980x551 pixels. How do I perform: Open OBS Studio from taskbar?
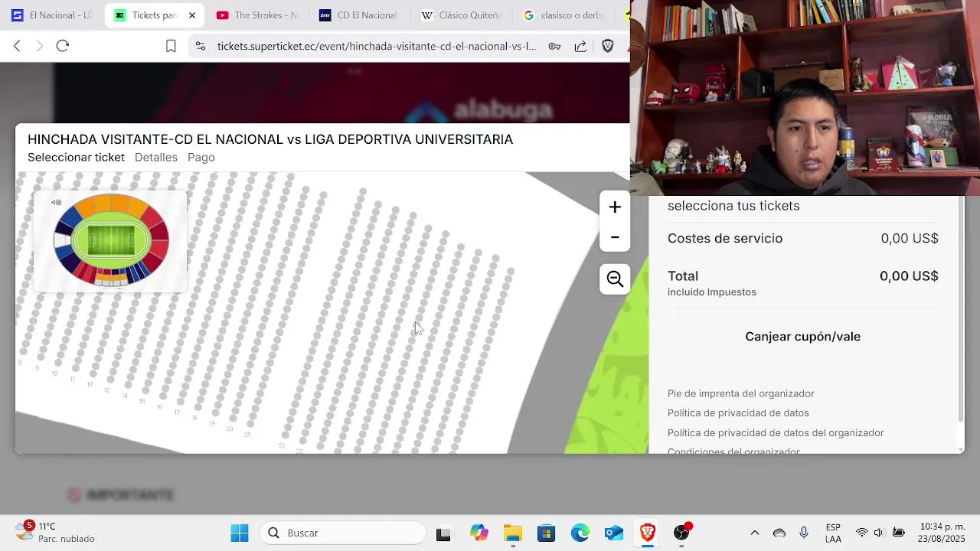coord(681,533)
